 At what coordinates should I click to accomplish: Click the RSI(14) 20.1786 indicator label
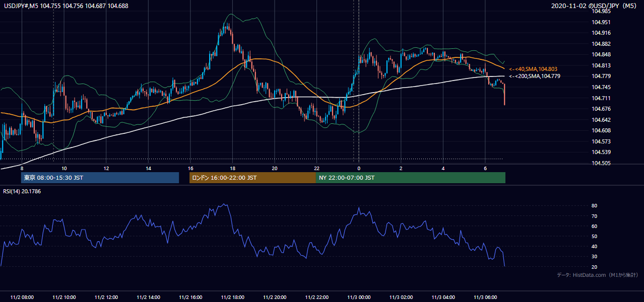tap(22, 191)
